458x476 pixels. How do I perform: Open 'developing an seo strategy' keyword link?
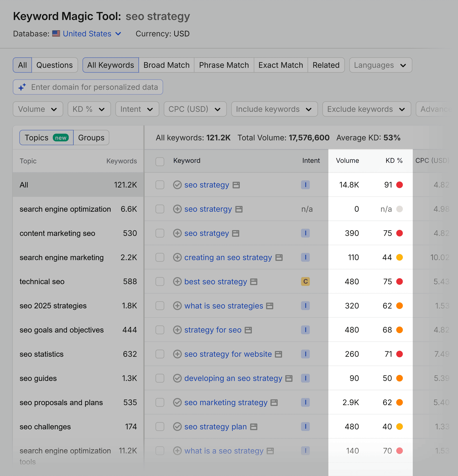coord(233,378)
